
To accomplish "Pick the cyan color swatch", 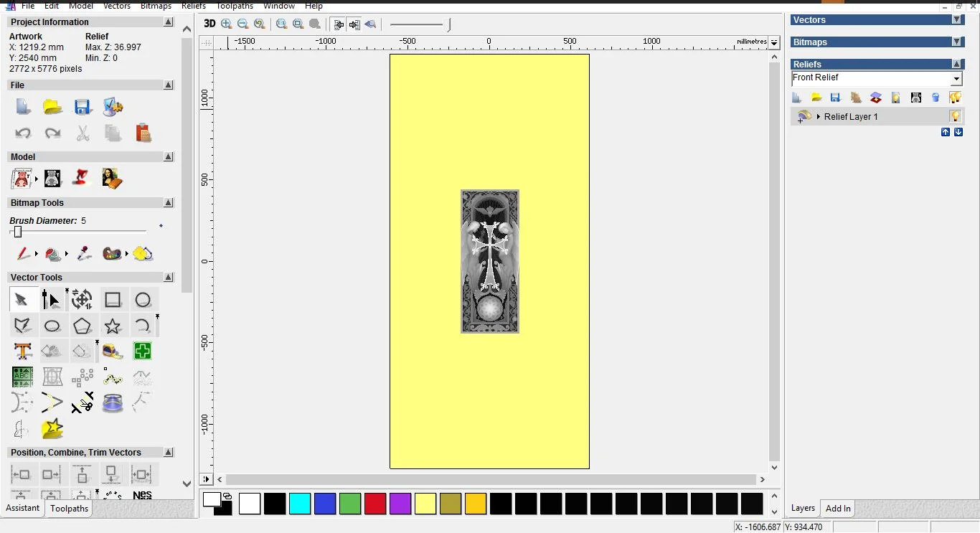I will coord(300,504).
